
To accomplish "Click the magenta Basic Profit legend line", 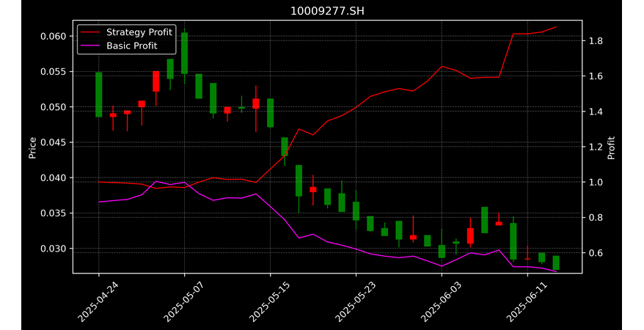I will (x=90, y=45).
